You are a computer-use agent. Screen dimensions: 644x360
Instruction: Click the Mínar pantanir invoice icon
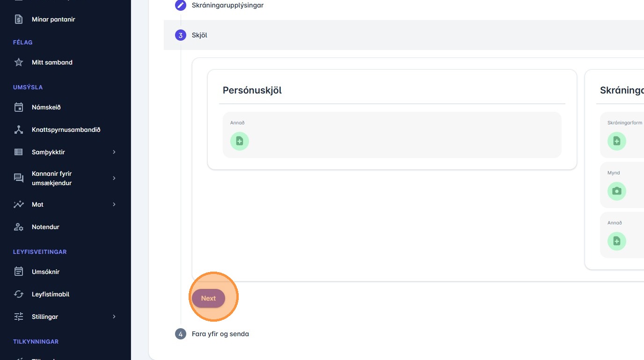click(x=19, y=19)
